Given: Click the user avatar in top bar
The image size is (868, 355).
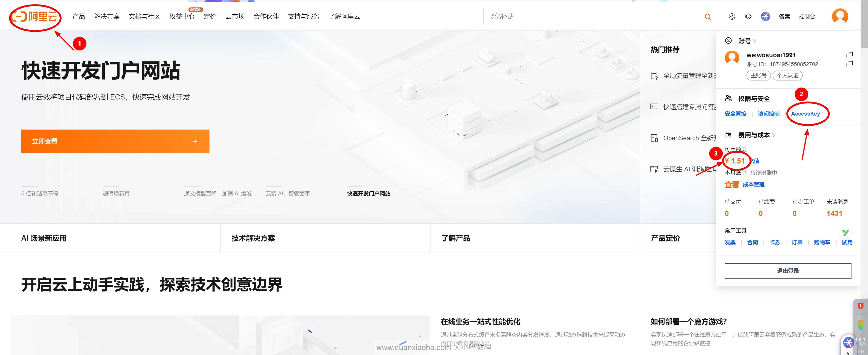Looking at the screenshot, I should point(840,16).
